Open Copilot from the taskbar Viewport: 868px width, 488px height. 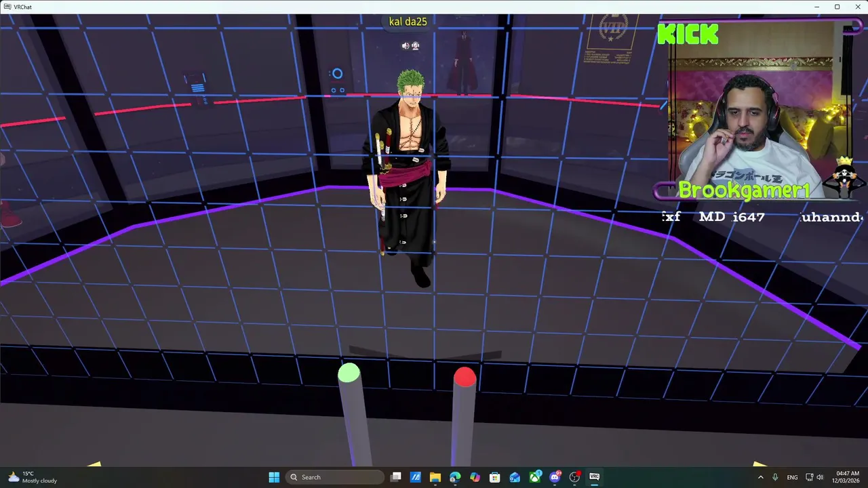click(x=475, y=477)
